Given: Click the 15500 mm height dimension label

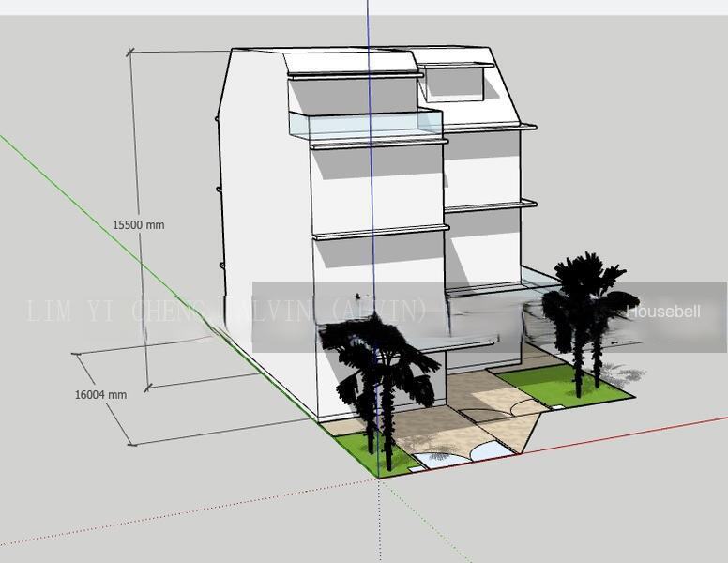Looking at the screenshot, I should [x=138, y=225].
